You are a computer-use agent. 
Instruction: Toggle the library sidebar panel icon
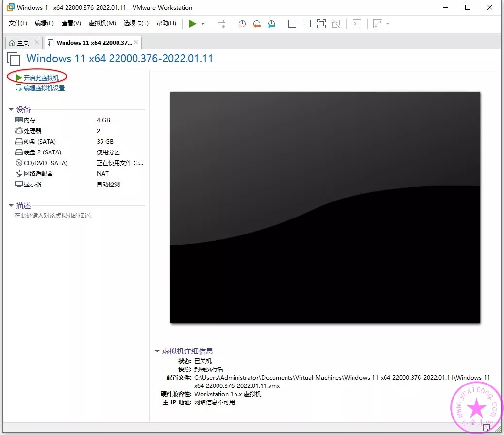tap(292, 24)
